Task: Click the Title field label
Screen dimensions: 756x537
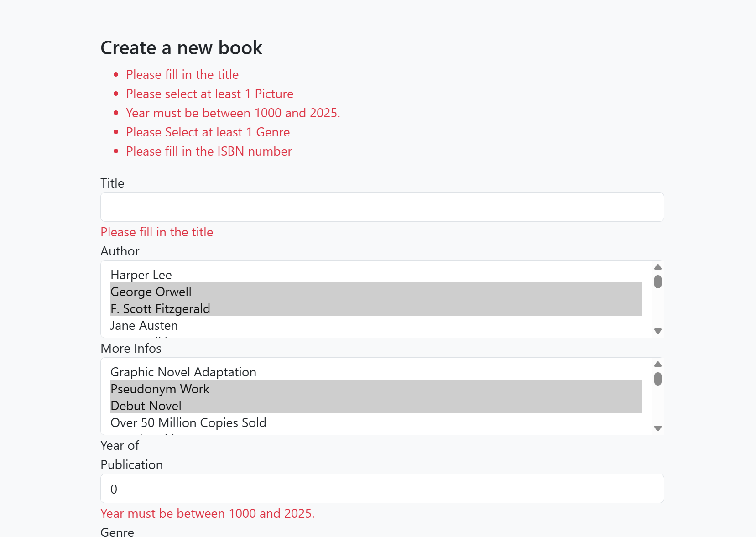Action: click(x=112, y=183)
